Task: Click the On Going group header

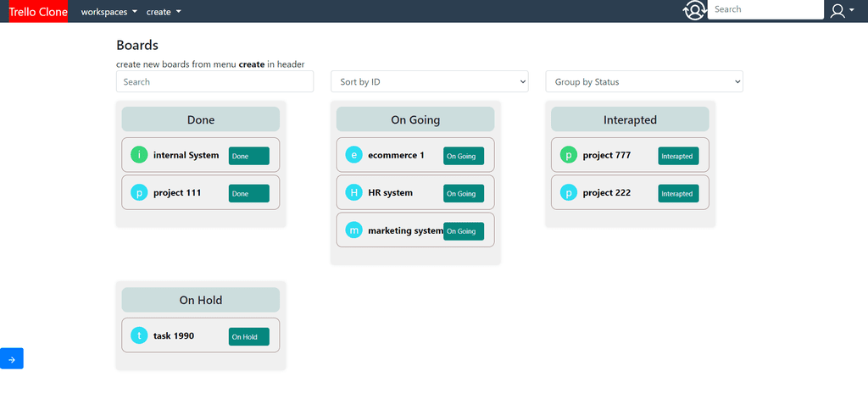Action: 415,119
